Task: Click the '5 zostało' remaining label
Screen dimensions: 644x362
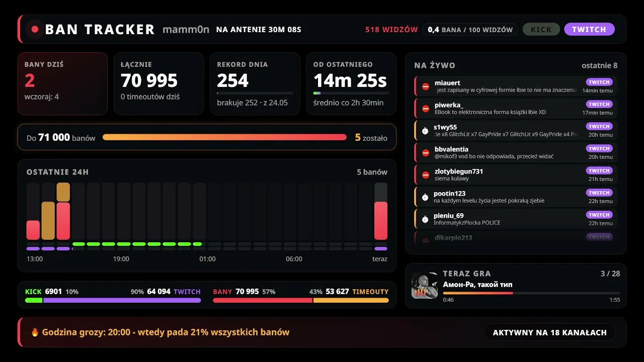Action: point(371,137)
